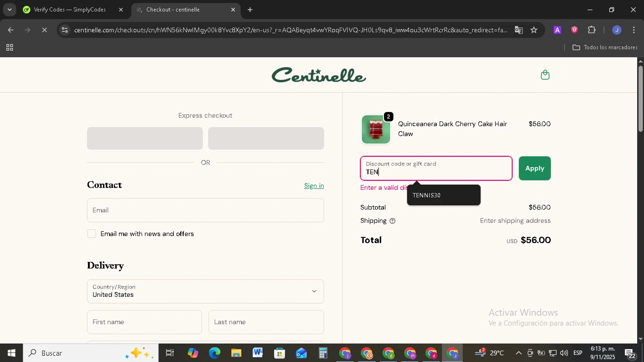
Task: Focus the First name field
Action: 144,322
